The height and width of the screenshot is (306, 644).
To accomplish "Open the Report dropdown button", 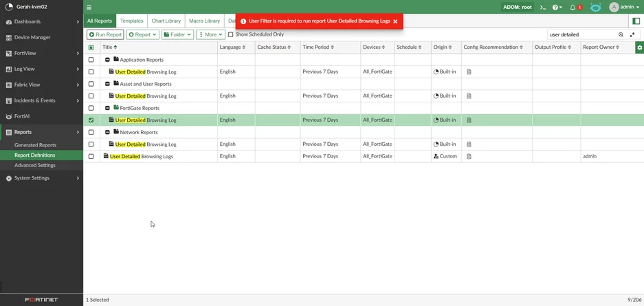I will 142,35.
